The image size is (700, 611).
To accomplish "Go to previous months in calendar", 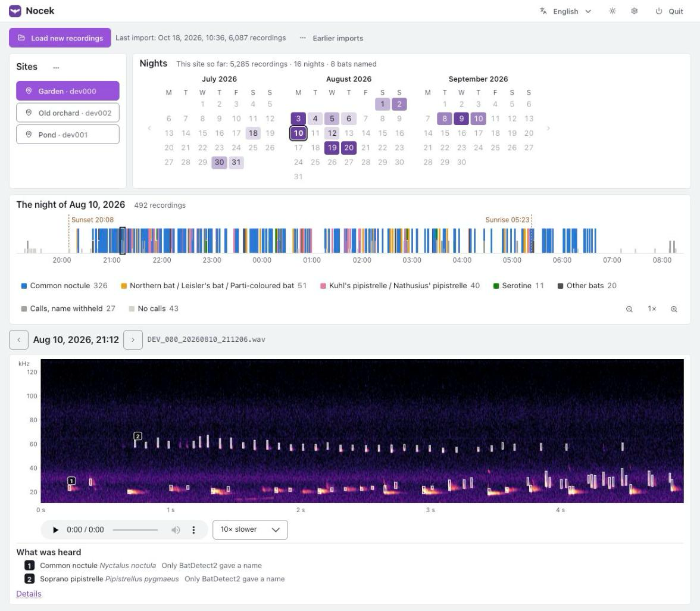I will coord(149,128).
